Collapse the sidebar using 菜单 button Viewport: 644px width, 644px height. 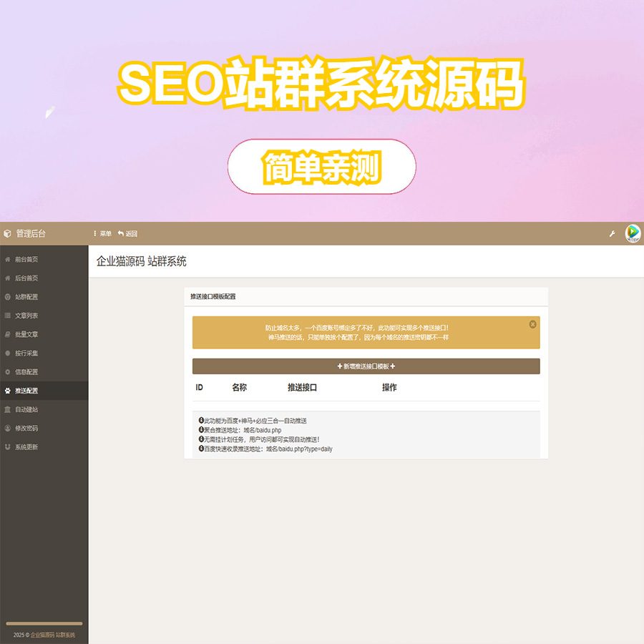[x=102, y=233]
